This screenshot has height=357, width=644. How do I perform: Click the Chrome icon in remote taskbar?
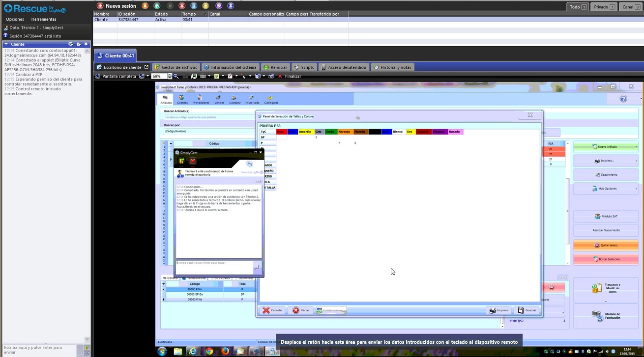click(209, 351)
